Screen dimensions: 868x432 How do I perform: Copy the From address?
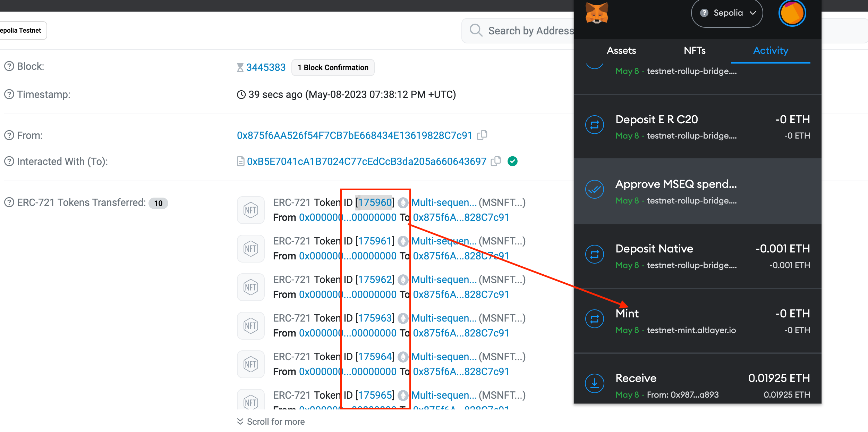click(482, 135)
